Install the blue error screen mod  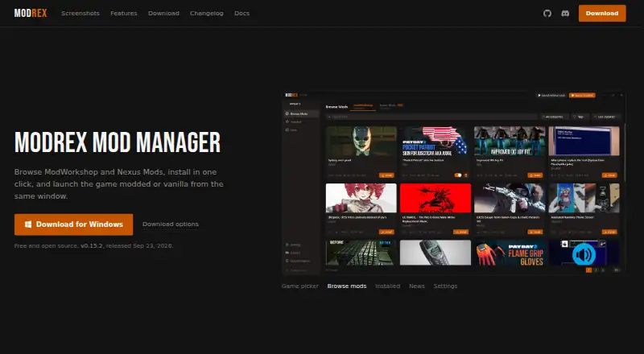(609, 175)
